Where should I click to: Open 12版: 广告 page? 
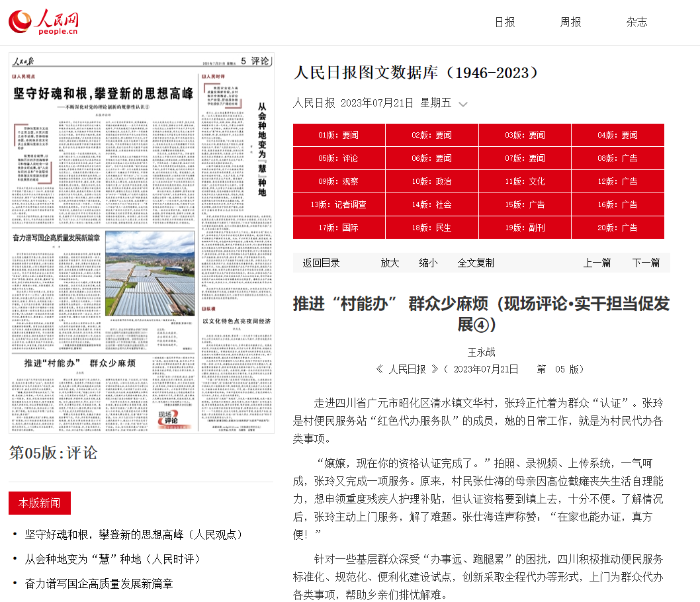coord(618,182)
